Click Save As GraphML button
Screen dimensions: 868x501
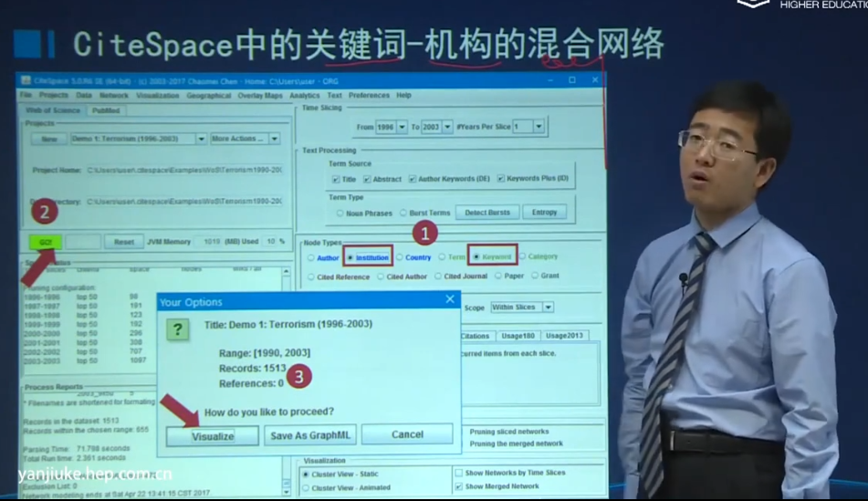pos(310,435)
